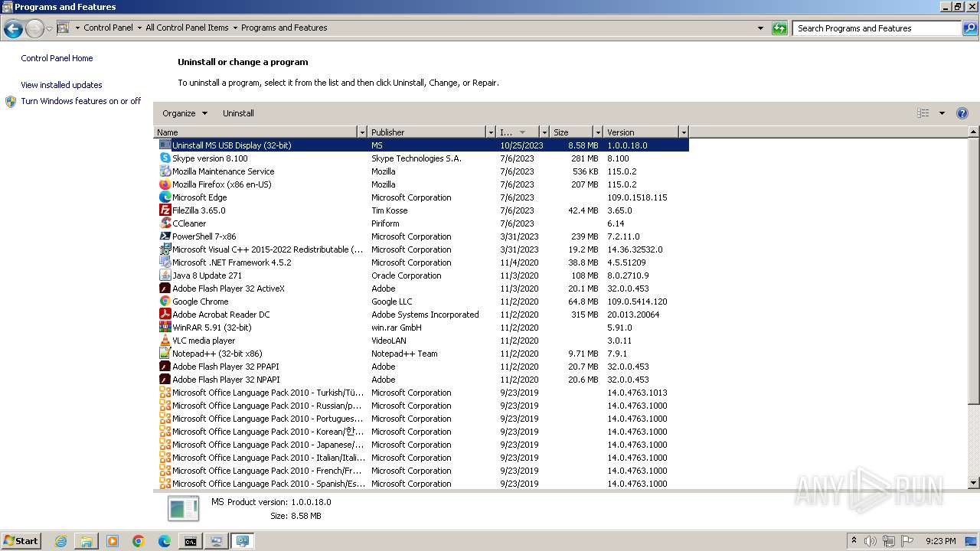Open View installed updates link
The height and width of the screenshot is (551, 980).
click(61, 85)
